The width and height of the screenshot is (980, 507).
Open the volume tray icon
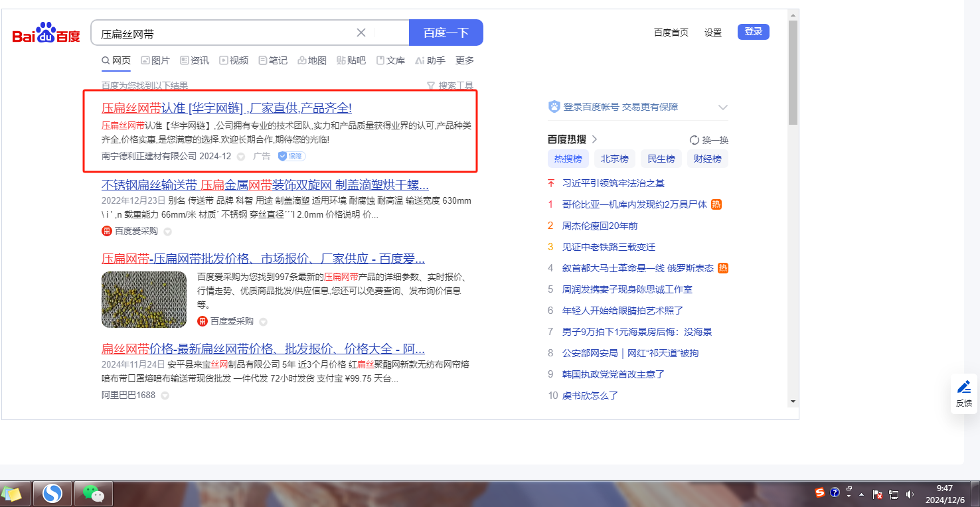pos(910,494)
